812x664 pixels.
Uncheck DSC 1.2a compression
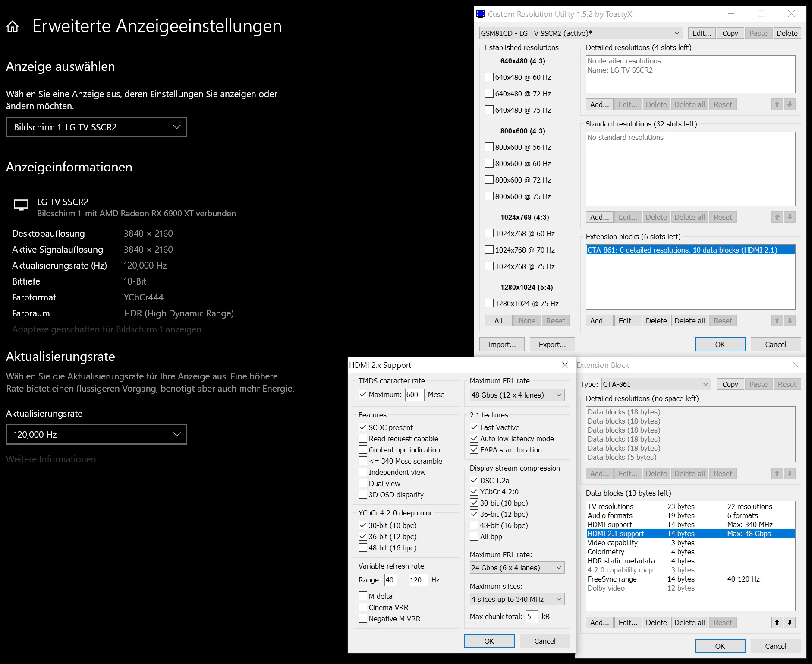pyautogui.click(x=474, y=480)
